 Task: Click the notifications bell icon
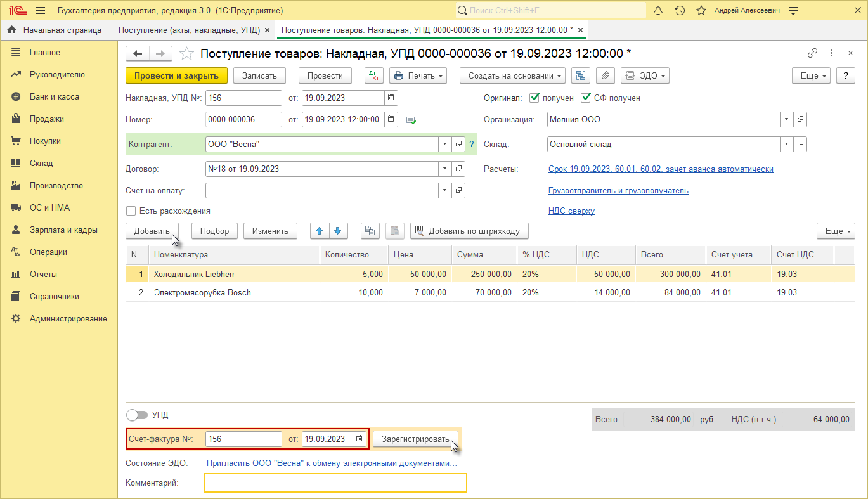click(x=657, y=11)
